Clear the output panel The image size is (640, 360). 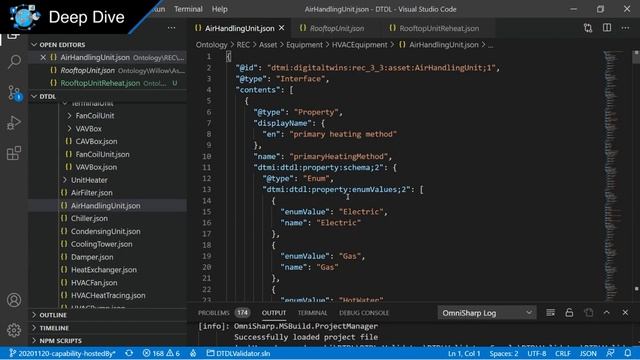coord(550,313)
